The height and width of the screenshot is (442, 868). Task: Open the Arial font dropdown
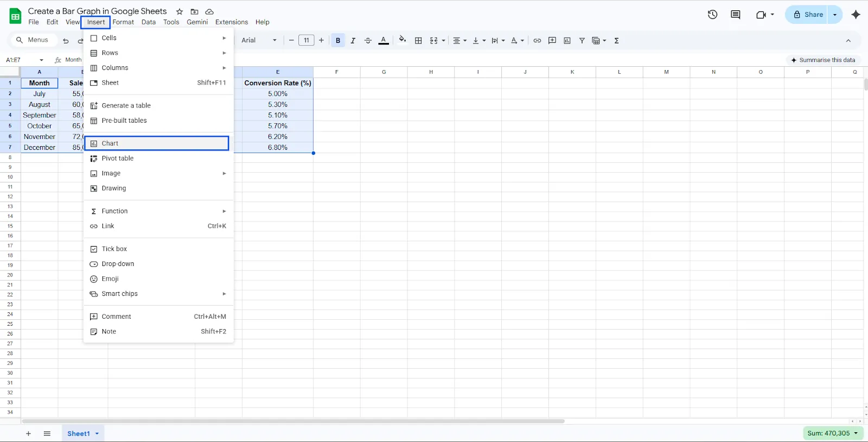pyautogui.click(x=259, y=40)
